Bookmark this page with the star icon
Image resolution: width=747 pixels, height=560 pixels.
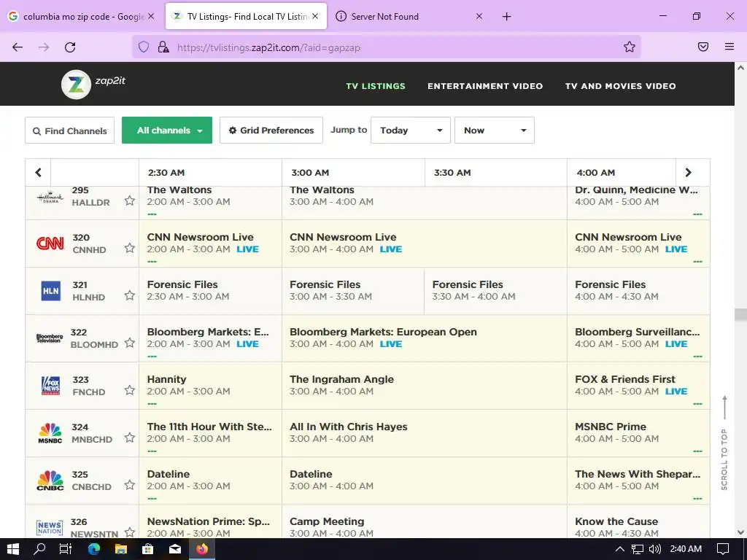pos(630,47)
